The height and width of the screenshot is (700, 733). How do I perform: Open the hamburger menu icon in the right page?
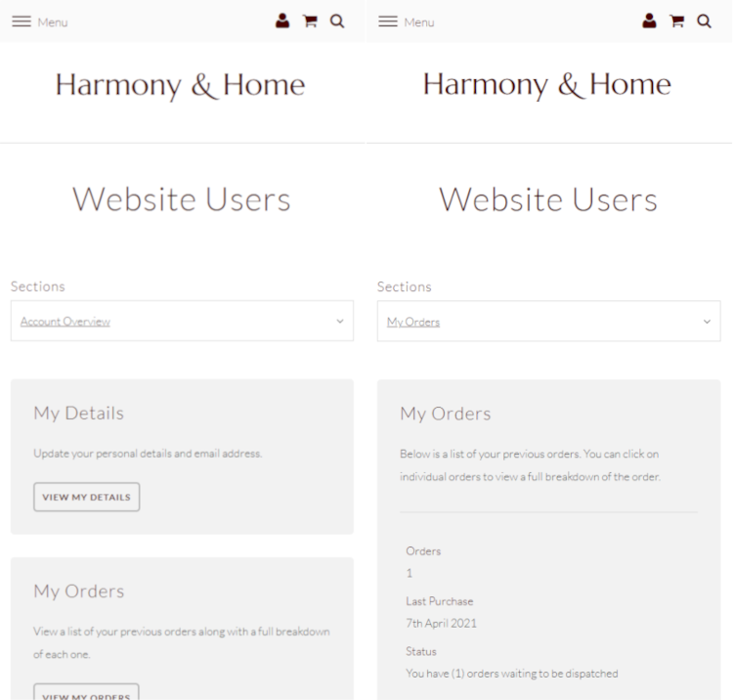point(388,22)
